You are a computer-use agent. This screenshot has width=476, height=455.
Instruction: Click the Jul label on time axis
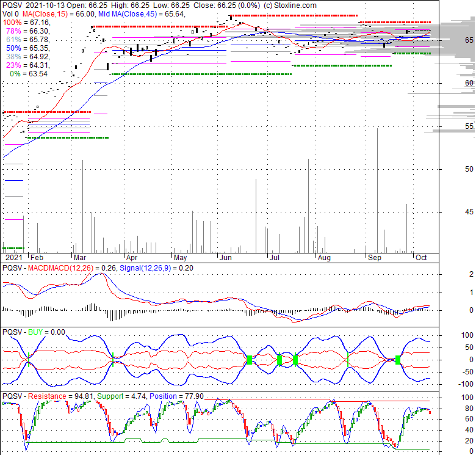[275, 258]
